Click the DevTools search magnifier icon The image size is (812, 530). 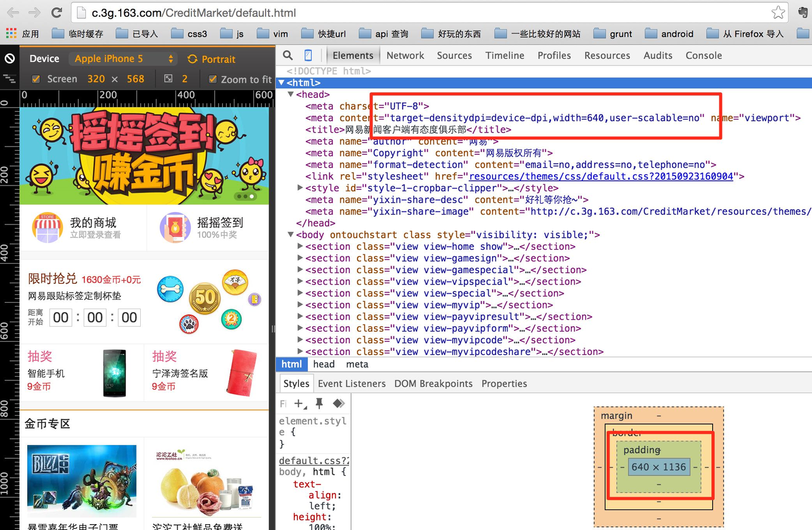287,55
